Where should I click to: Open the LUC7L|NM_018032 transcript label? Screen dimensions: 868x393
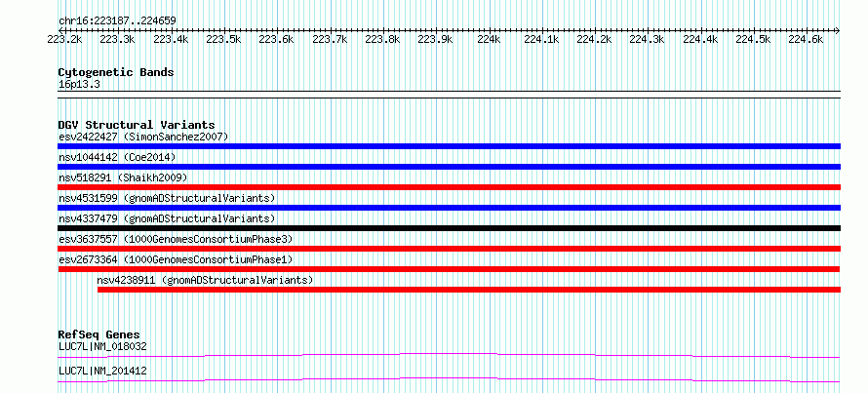point(102,347)
